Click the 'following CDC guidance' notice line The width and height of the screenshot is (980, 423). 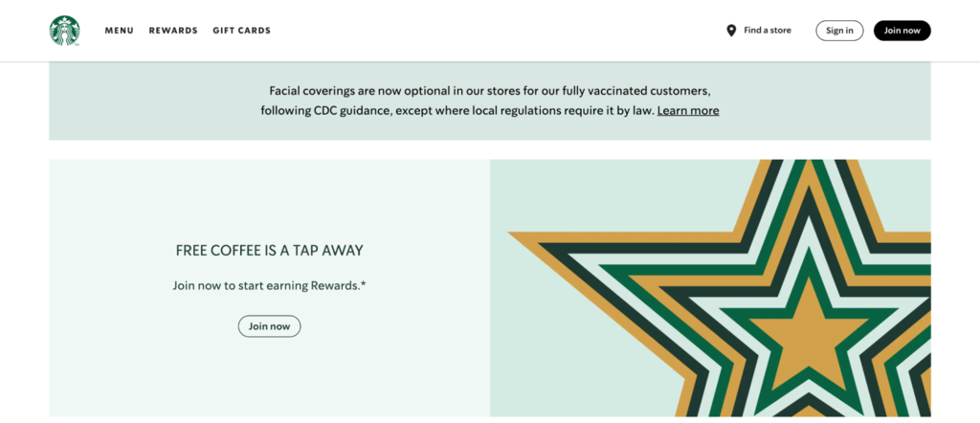tap(457, 111)
